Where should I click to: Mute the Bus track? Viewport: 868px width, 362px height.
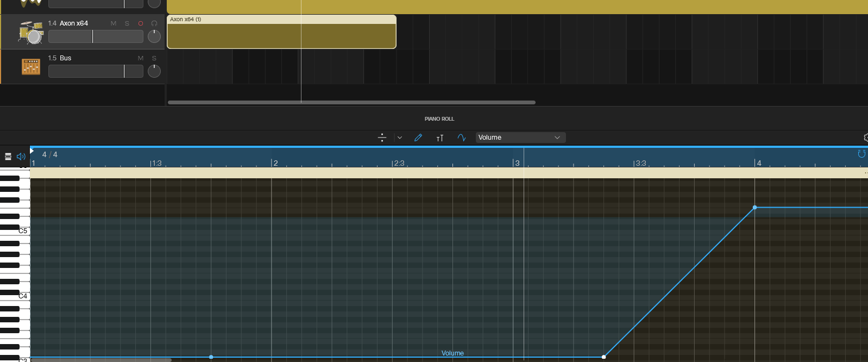click(x=141, y=58)
